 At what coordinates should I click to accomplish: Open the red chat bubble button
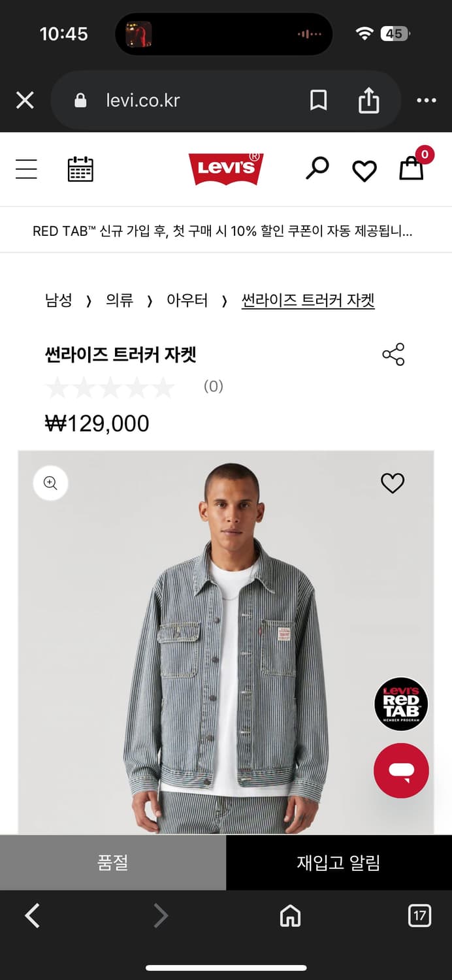[x=401, y=770]
